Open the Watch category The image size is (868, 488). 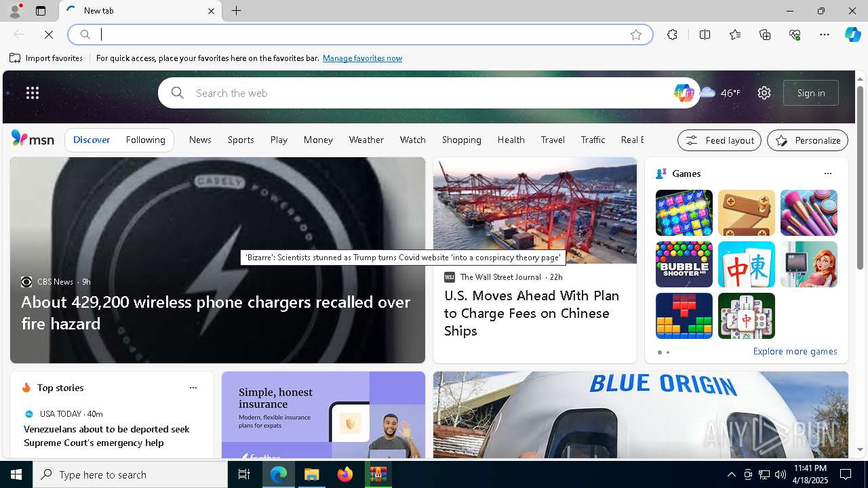click(413, 140)
